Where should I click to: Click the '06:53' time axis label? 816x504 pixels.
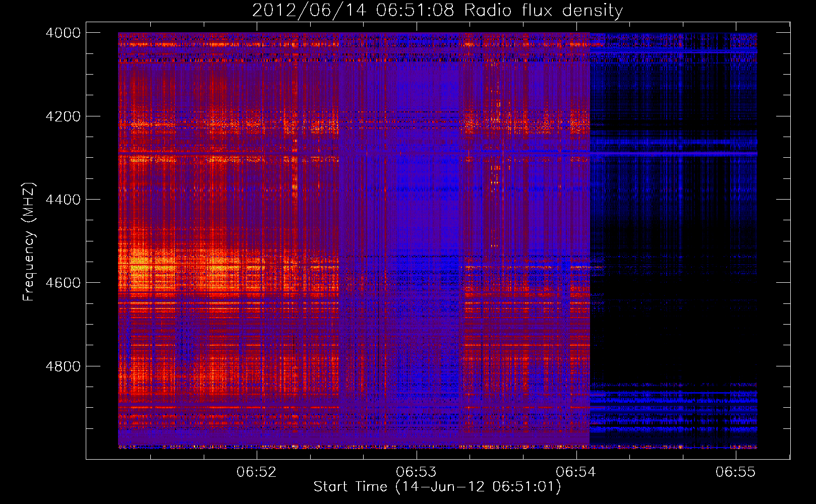tap(416, 472)
